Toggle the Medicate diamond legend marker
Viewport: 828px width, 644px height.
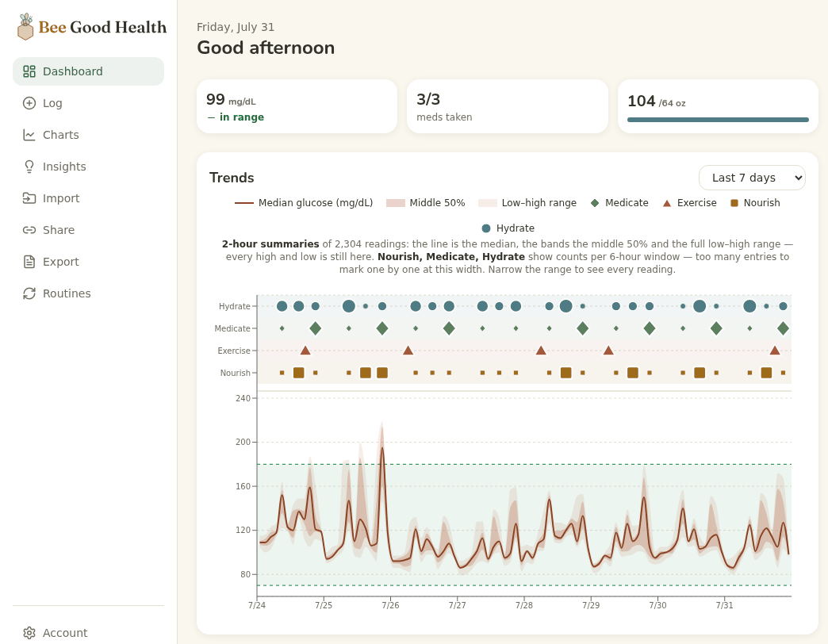tap(595, 203)
